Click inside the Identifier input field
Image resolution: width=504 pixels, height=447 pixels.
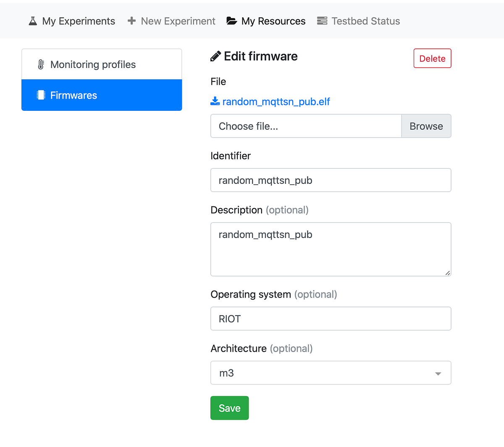pos(331,180)
